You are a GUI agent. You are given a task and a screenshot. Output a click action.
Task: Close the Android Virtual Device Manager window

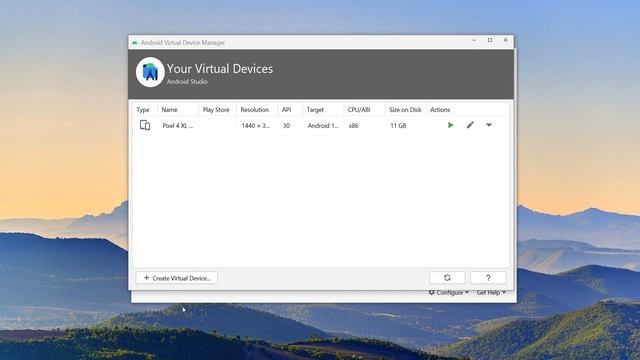point(506,40)
